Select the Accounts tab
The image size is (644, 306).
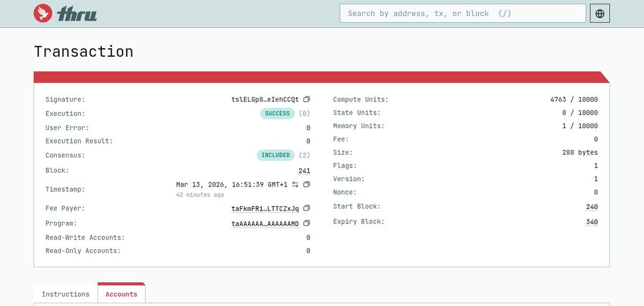point(121,294)
